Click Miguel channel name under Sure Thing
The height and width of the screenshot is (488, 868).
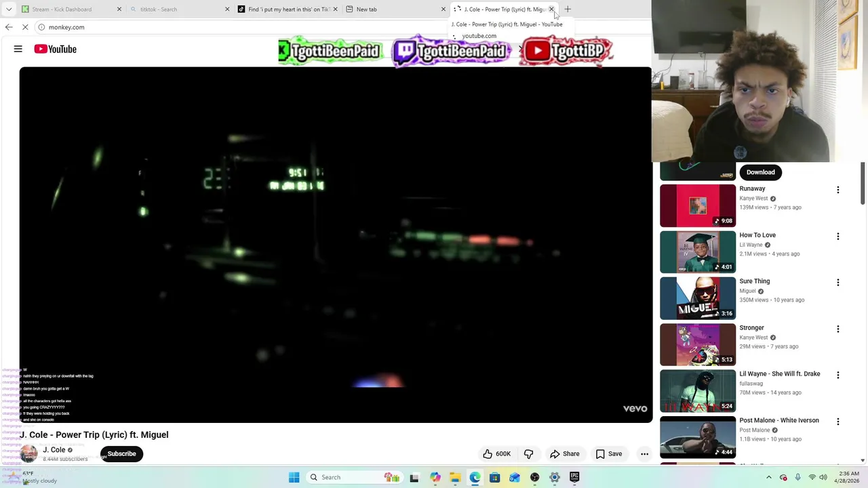(x=747, y=291)
